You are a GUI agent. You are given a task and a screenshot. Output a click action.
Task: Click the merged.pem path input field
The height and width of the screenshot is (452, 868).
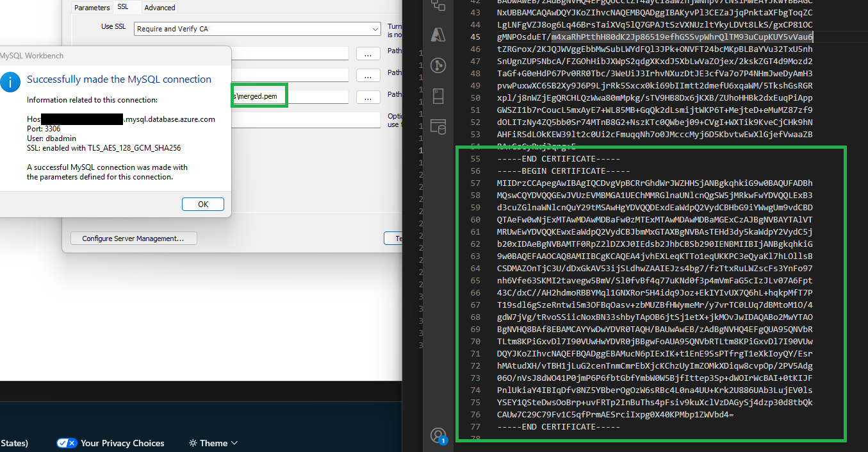(x=290, y=97)
